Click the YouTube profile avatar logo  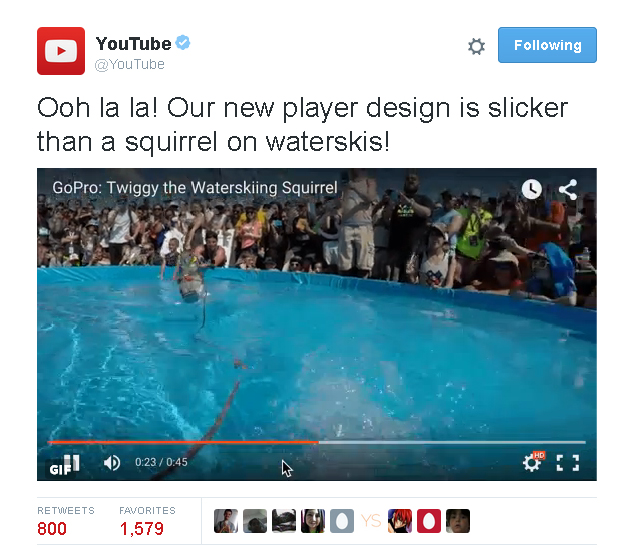[x=61, y=51]
